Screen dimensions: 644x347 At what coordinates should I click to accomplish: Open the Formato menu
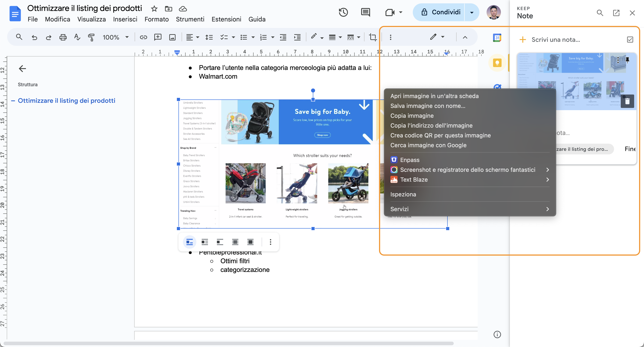coord(157,19)
